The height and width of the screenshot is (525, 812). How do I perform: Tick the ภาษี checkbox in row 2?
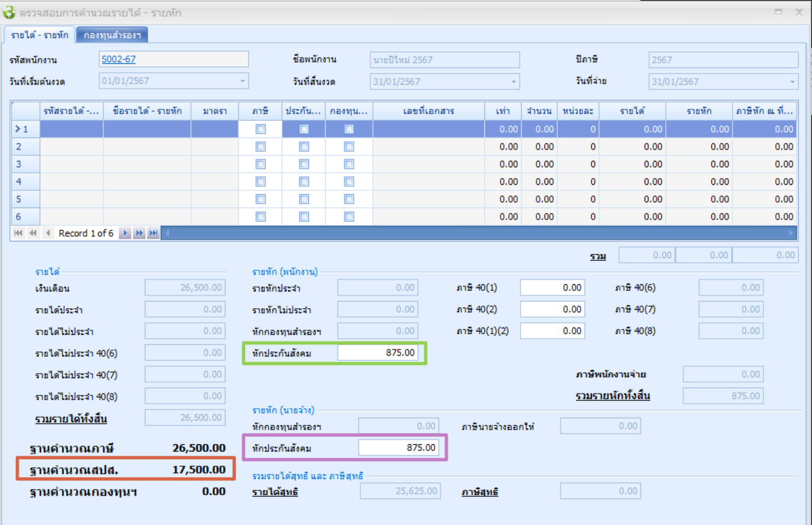click(x=261, y=147)
